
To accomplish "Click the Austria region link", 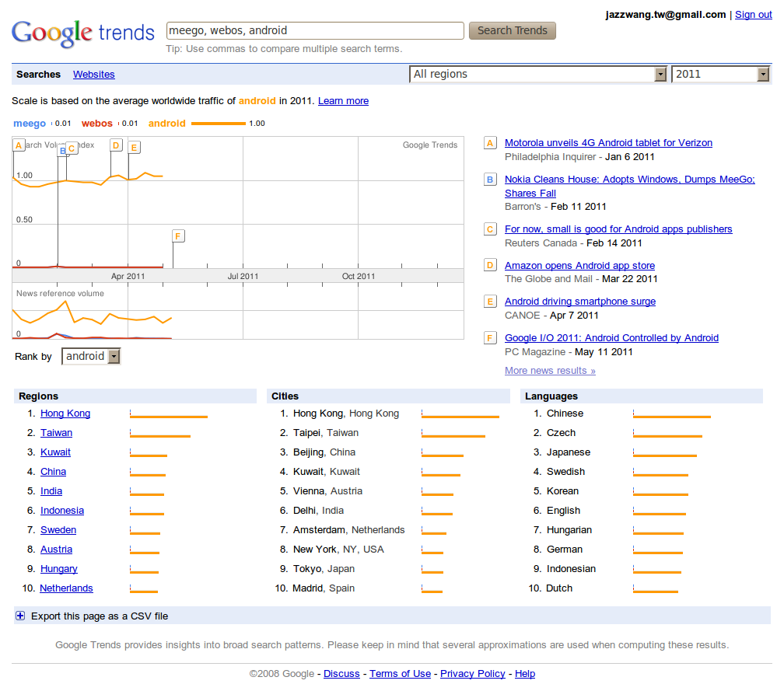I will point(57,550).
